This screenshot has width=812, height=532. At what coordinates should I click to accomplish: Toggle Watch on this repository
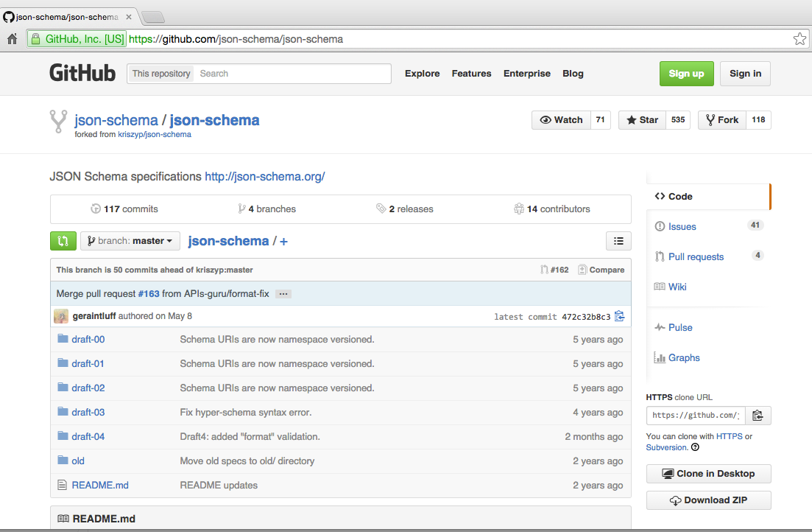561,119
